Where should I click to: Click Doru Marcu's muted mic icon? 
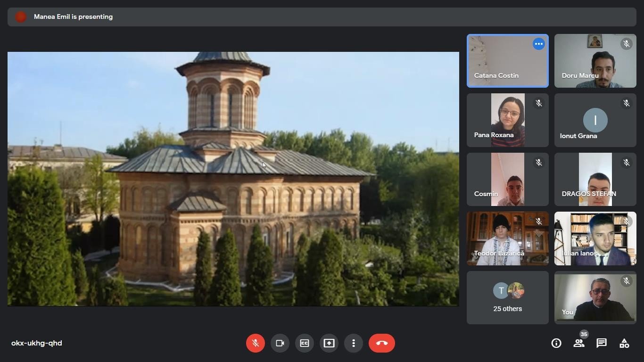(x=626, y=44)
